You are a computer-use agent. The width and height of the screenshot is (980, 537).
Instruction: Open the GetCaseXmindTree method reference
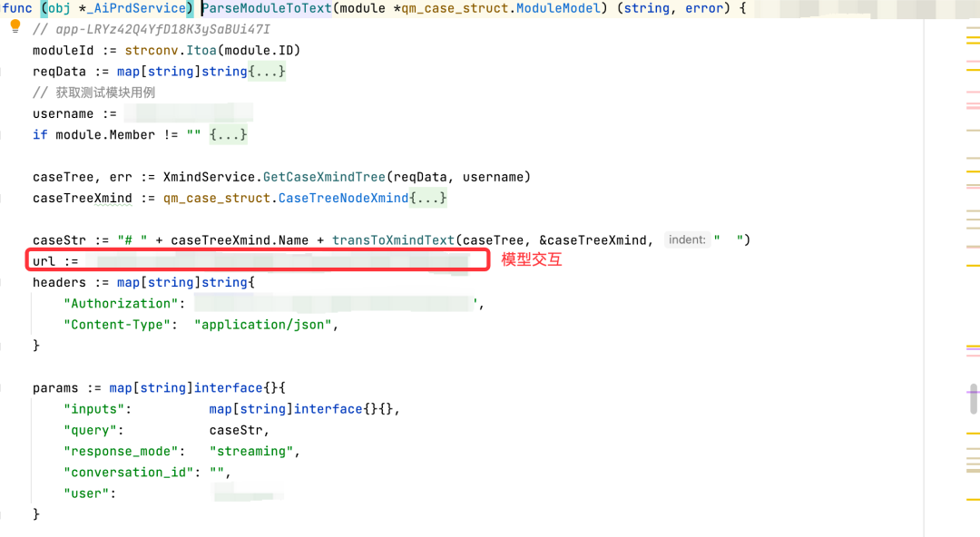(x=324, y=178)
